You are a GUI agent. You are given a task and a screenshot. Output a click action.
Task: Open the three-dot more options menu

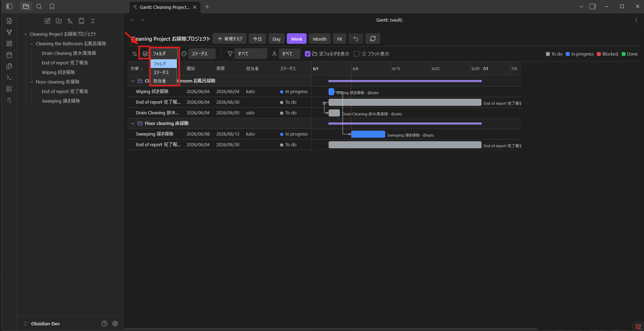[636, 20]
